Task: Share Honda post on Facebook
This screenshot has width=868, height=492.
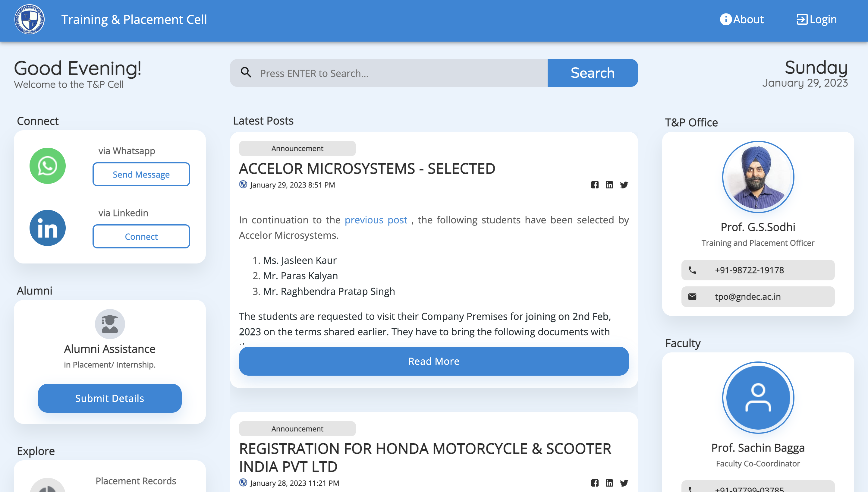Action: 595,483
